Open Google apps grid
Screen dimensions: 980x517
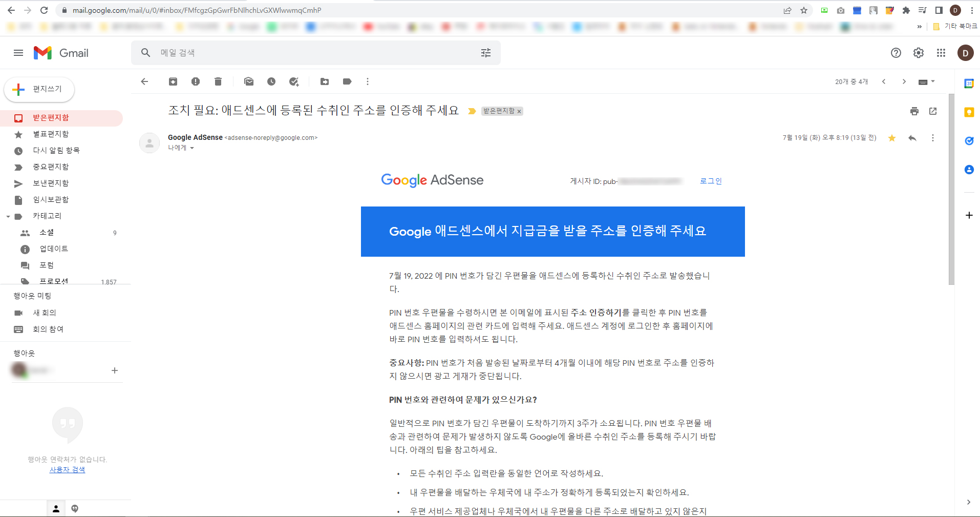click(941, 53)
